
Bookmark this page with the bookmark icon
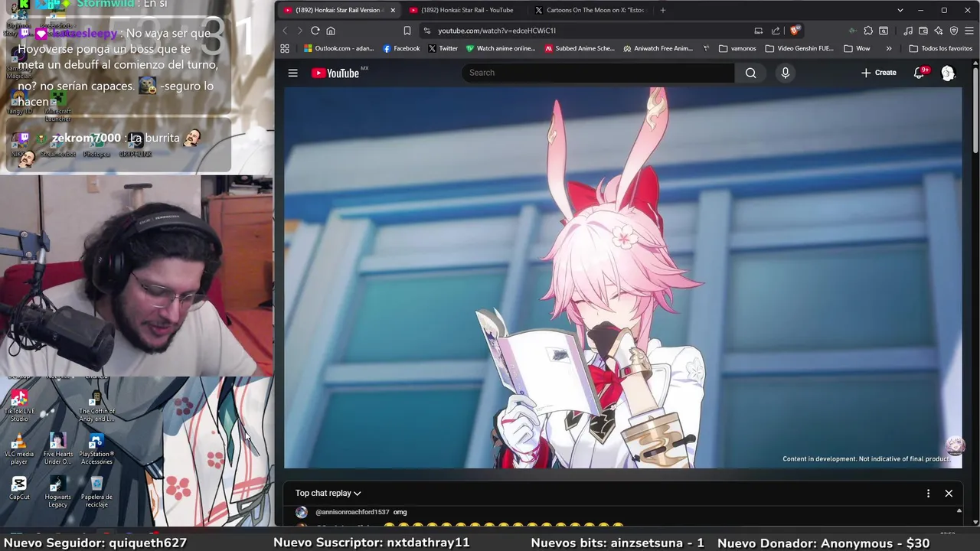pos(407,31)
